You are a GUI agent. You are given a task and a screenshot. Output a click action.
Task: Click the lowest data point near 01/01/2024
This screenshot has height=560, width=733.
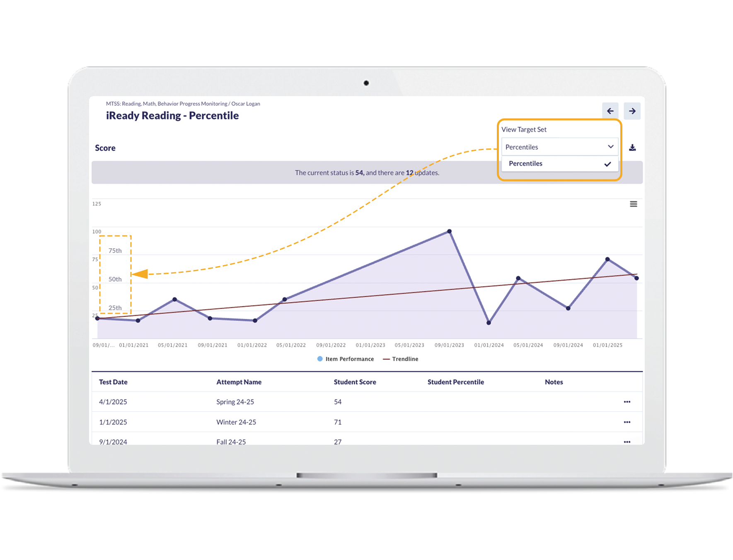click(x=489, y=322)
